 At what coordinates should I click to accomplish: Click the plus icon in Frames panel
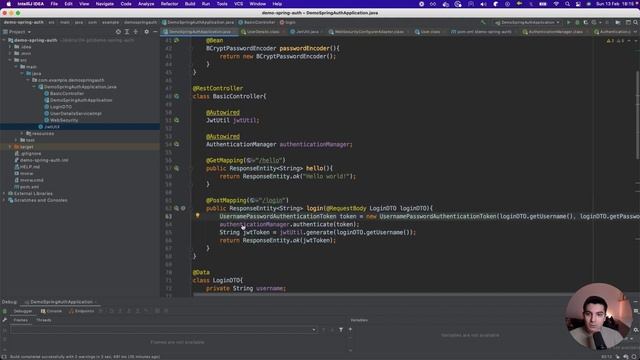[x=350, y=329]
